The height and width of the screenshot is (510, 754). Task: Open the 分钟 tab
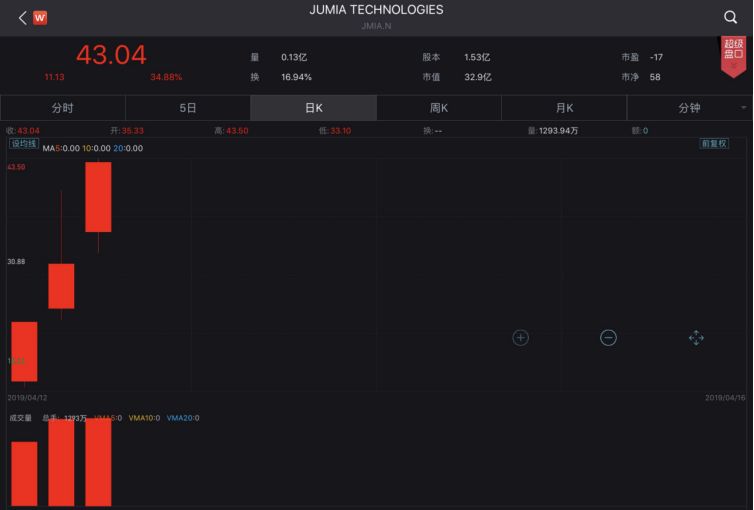pos(689,108)
